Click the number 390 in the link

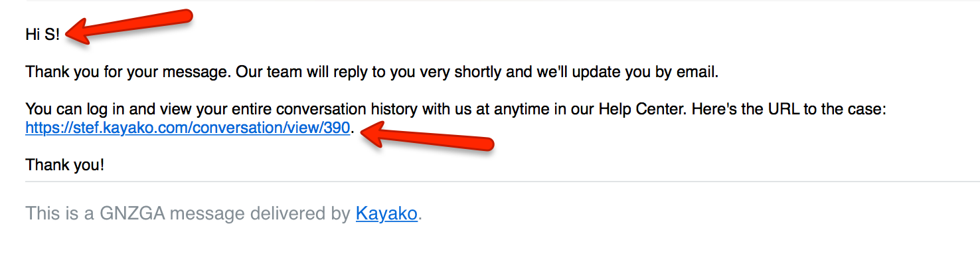(337, 128)
